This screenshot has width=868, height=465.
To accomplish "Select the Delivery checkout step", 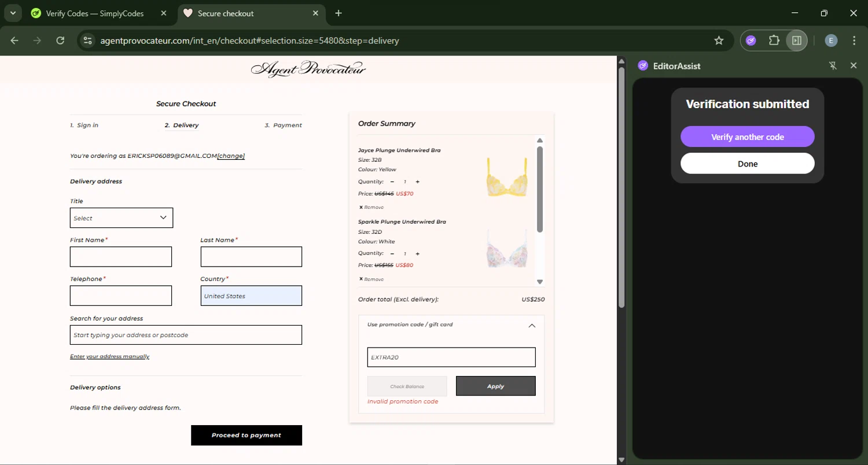I will 182,125.
